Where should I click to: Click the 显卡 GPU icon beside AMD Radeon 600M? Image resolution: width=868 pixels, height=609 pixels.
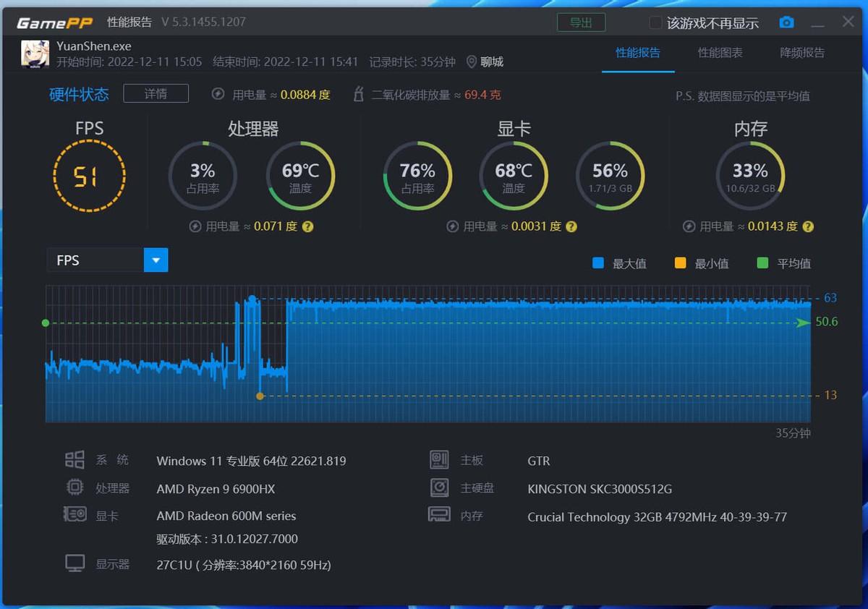(74, 515)
